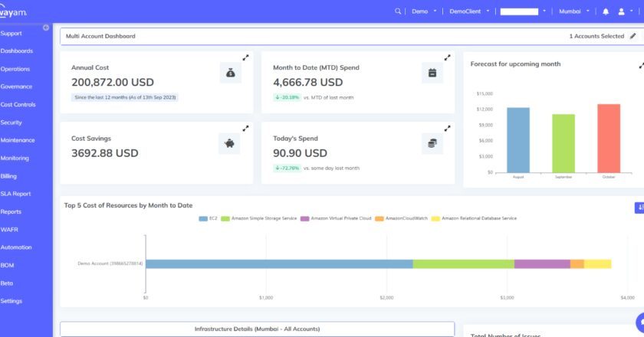Toggle Amazon Virtual Private Cloud legend swatch
The height and width of the screenshot is (337, 644).
tap(305, 219)
